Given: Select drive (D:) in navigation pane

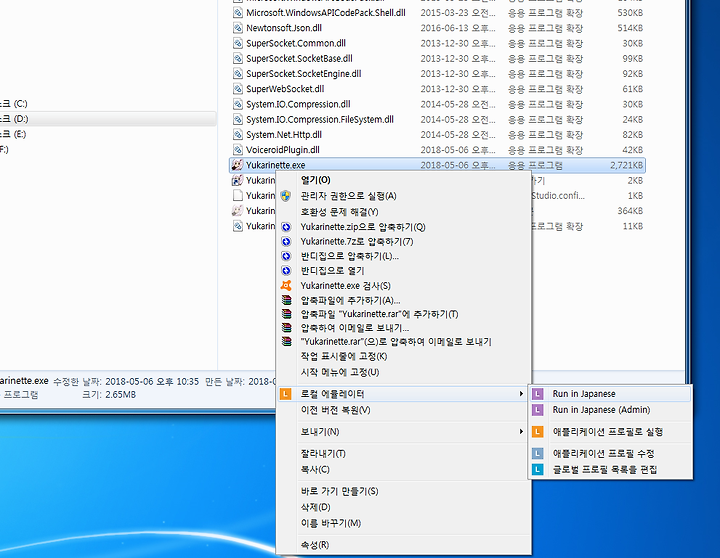Looking at the screenshot, I should click(x=108, y=119).
